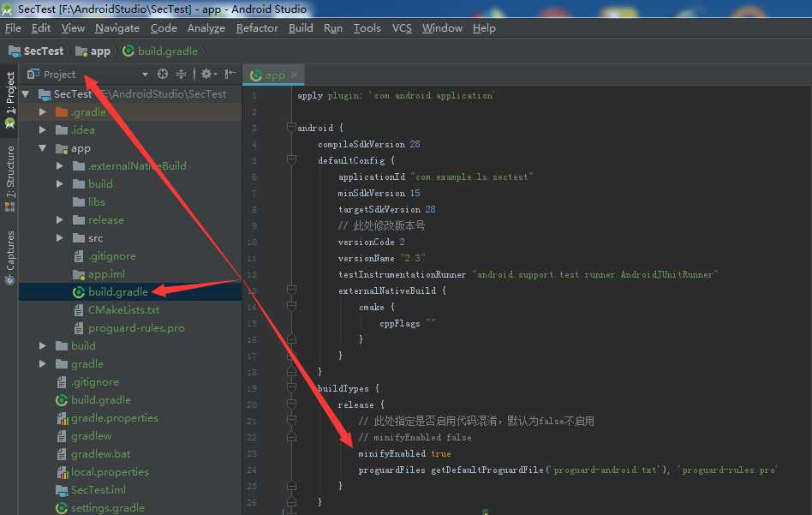The width and height of the screenshot is (812, 515).
Task: Click SecTest breadcrumb in navigation bar
Action: tap(36, 51)
